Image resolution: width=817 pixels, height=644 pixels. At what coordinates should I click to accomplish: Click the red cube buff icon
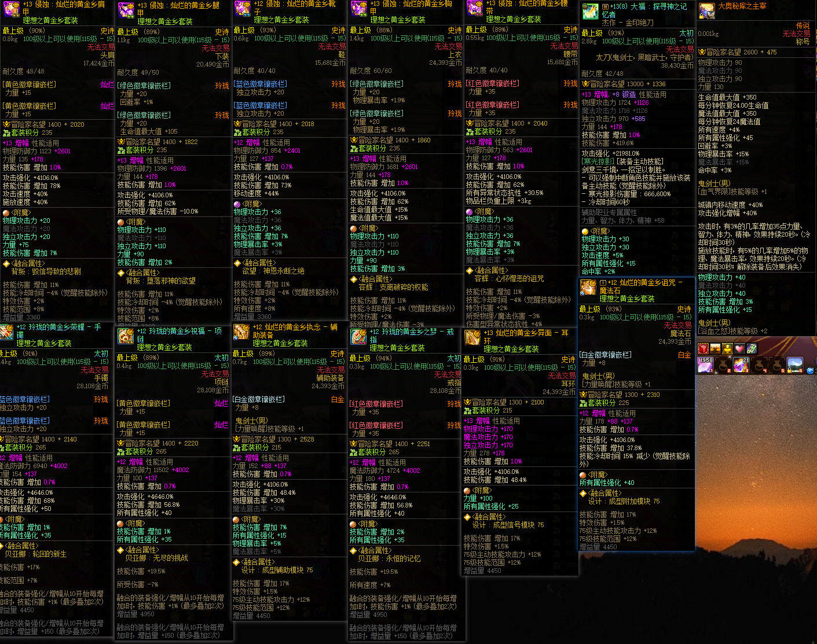click(x=704, y=348)
